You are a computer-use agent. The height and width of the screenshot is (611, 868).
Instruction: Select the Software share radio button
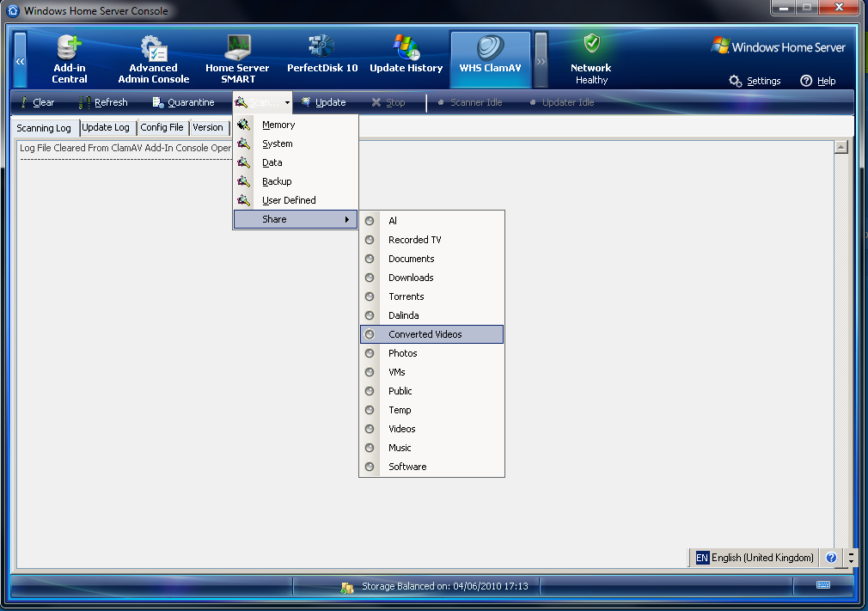pyautogui.click(x=370, y=467)
